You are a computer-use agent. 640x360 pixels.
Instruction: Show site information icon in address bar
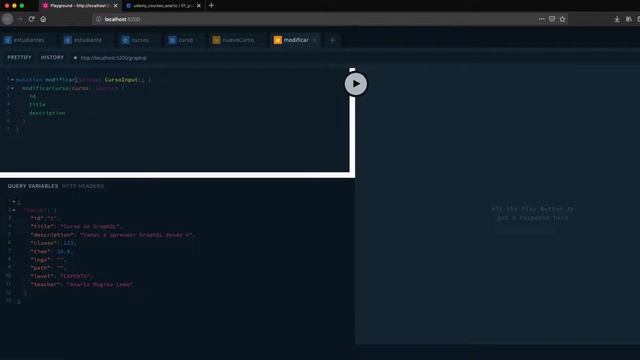98,19
